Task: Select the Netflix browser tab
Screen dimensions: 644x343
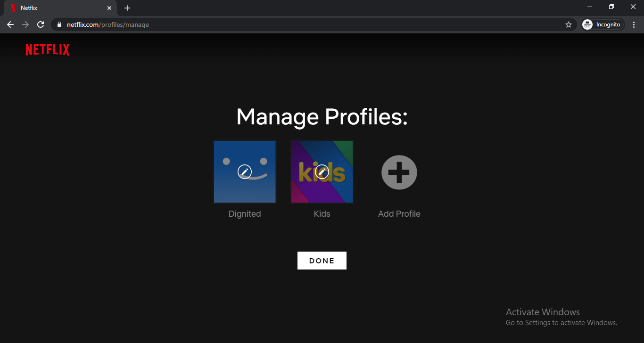Action: click(x=60, y=8)
